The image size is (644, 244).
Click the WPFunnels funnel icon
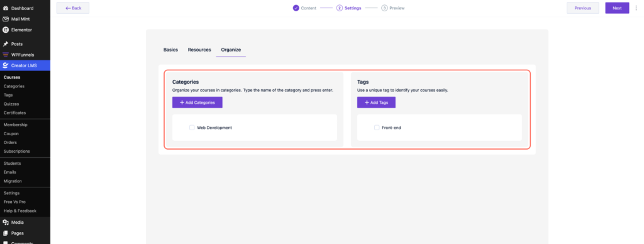tap(6, 55)
